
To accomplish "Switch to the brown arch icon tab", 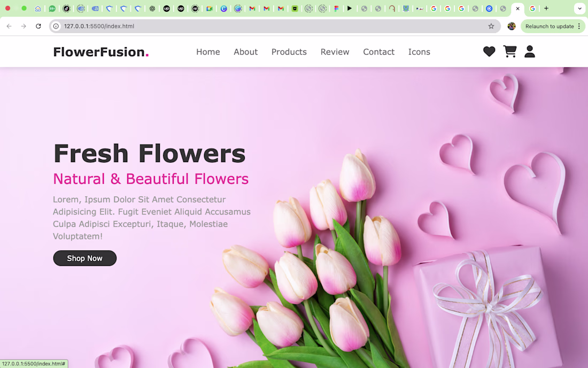I will [x=392, y=8].
